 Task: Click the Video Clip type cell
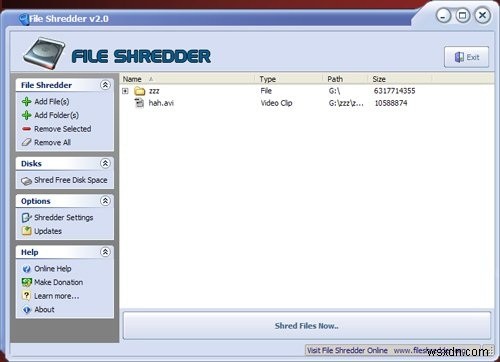[x=276, y=103]
